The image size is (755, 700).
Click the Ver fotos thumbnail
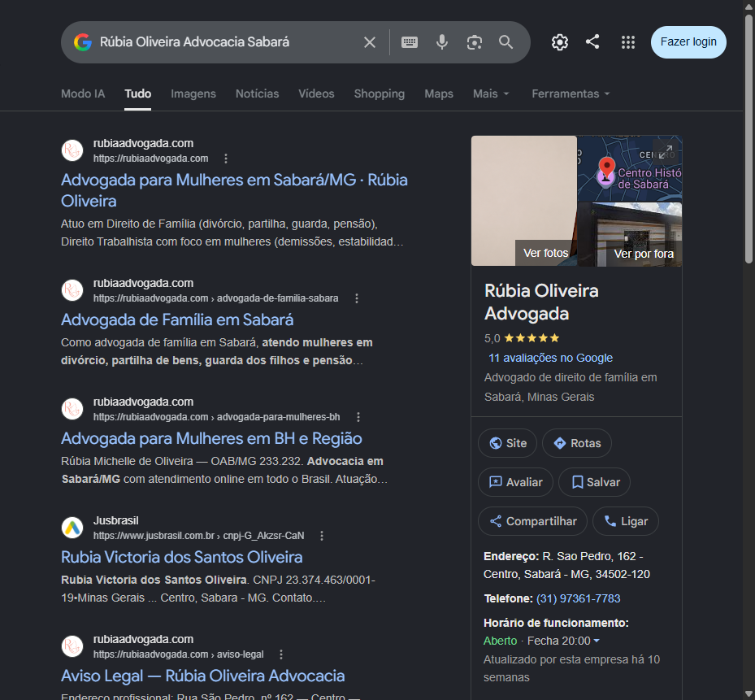(x=524, y=201)
